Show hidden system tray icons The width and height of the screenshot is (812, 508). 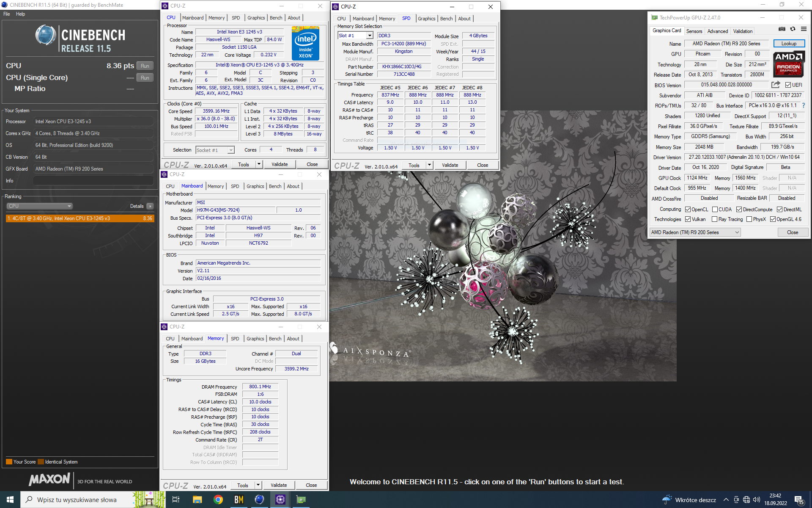pyautogui.click(x=726, y=500)
